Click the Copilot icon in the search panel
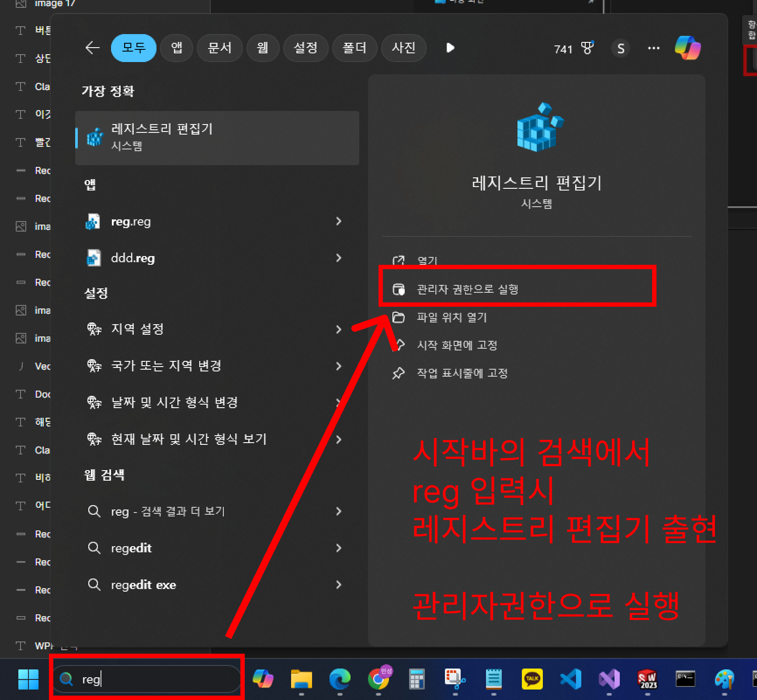Image resolution: width=757 pixels, height=700 pixels. pos(688,48)
